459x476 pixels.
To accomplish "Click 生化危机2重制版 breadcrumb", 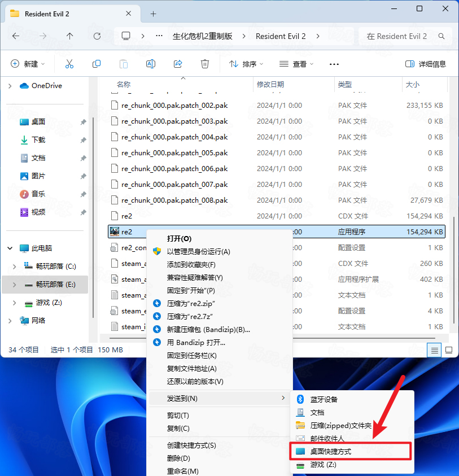I will 203,37.
